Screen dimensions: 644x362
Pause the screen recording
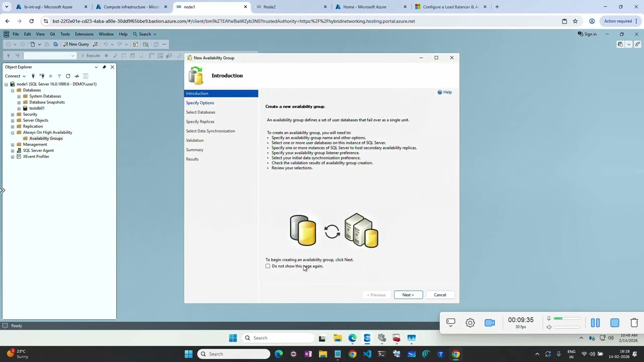[x=595, y=323]
